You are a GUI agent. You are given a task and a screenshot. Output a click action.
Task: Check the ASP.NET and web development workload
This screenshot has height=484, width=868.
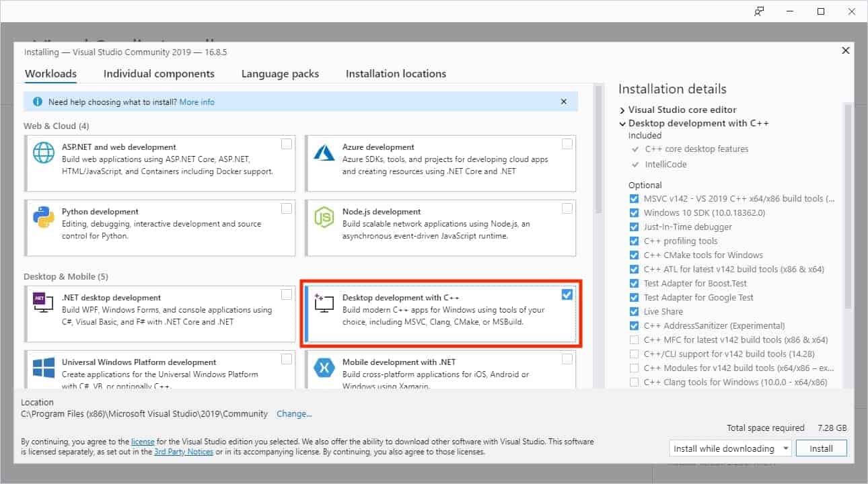tap(287, 144)
